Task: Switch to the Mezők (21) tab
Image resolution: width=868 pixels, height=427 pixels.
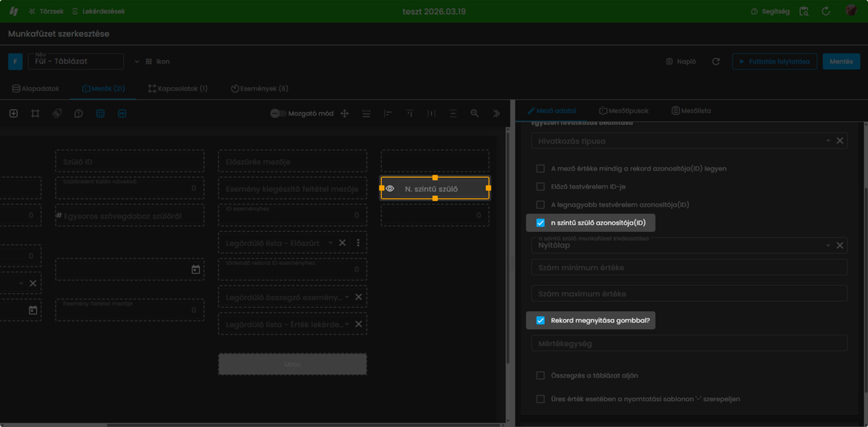Action: [x=103, y=88]
